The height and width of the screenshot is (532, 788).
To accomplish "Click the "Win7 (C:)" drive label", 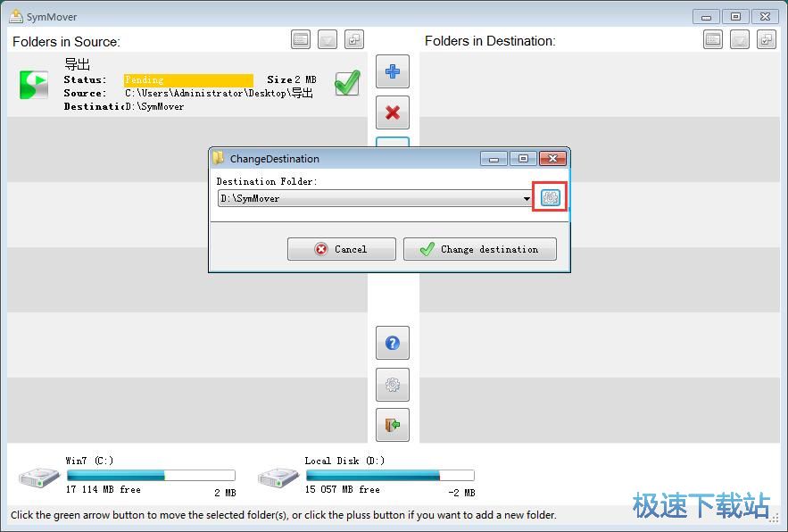I will point(89,461).
